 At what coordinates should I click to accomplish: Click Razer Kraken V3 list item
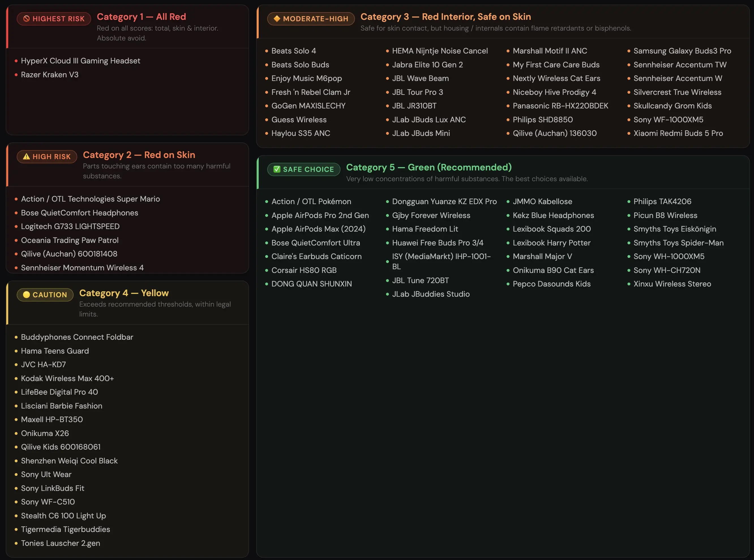pos(50,74)
